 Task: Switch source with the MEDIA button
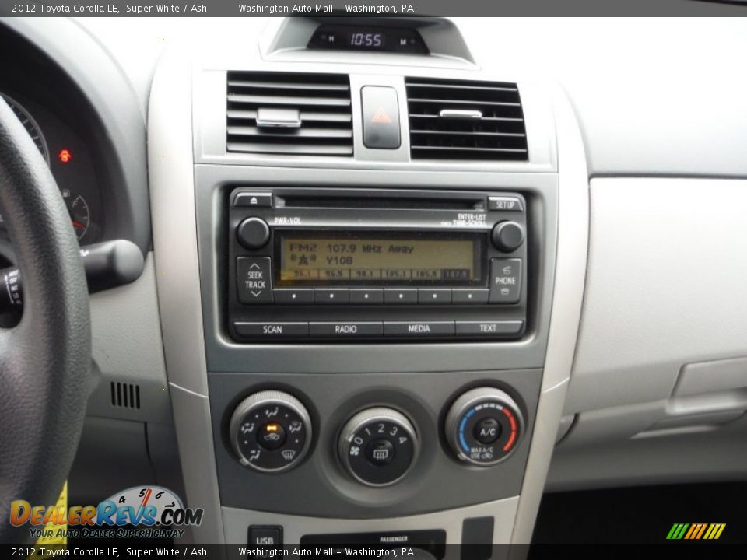click(x=419, y=329)
